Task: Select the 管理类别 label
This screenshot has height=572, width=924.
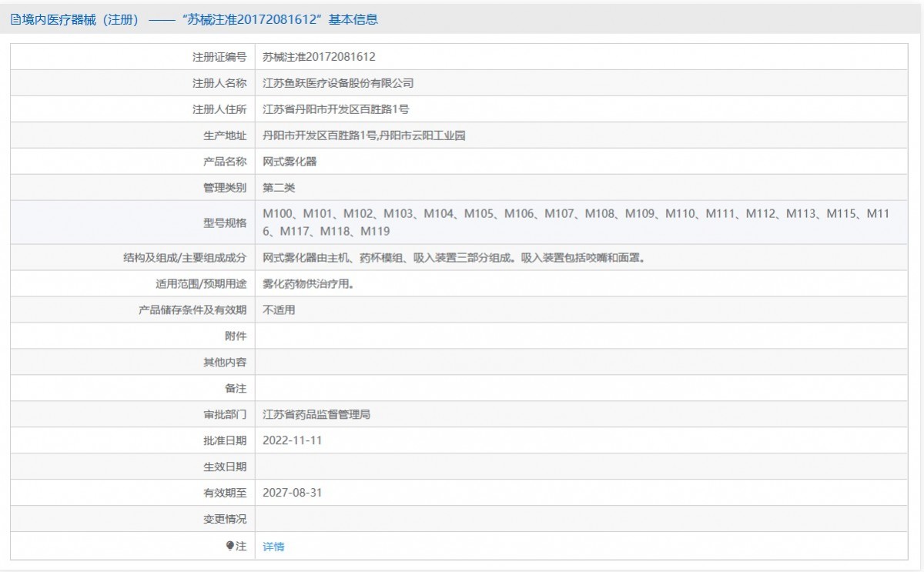Action: [225, 188]
